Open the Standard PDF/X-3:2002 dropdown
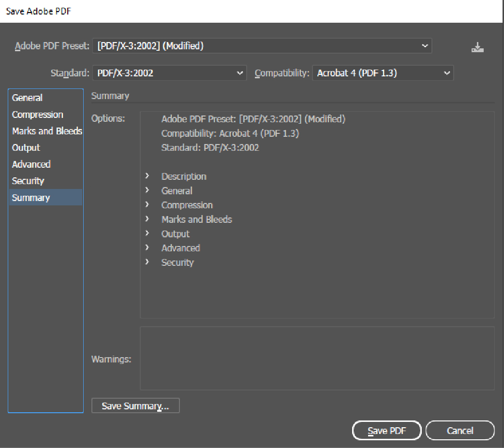The image size is (504, 448). pos(169,73)
